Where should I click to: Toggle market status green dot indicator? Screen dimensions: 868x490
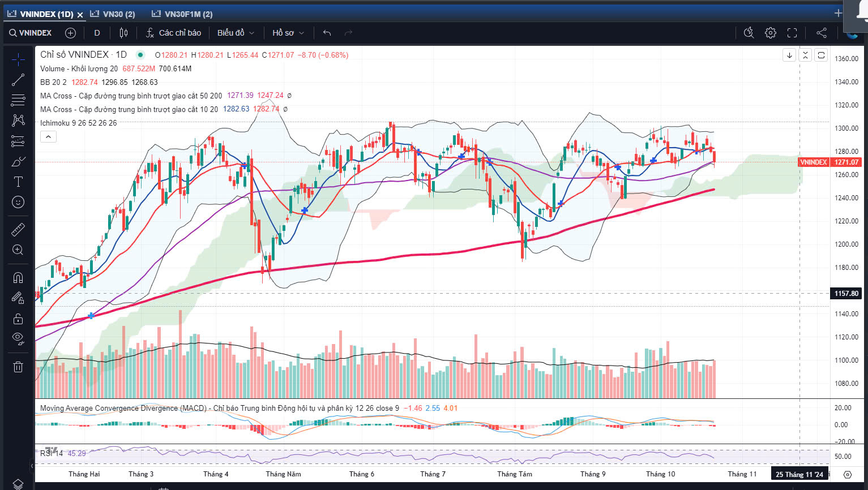pyautogui.click(x=140, y=55)
